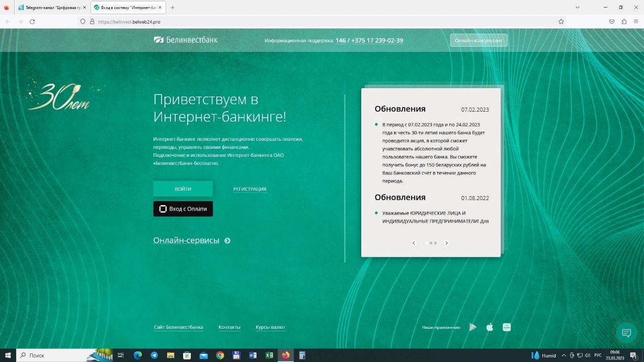
Task: Open the notification center icon
Action: [634, 355]
